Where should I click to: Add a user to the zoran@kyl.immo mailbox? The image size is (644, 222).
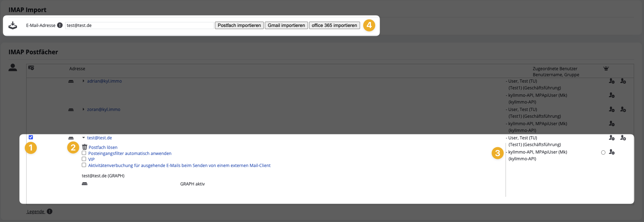pos(623,110)
